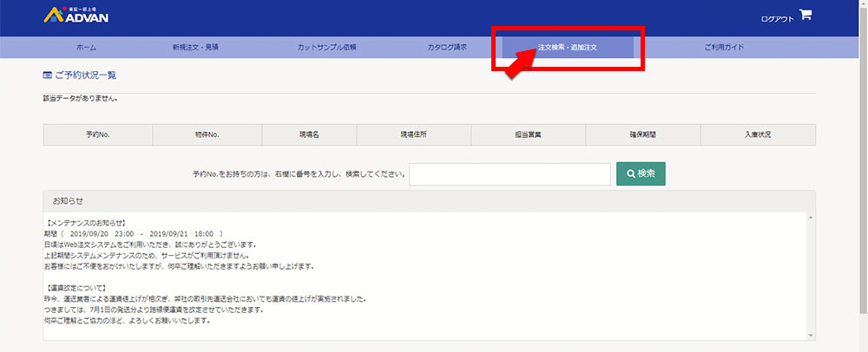Open the shopping cart icon
This screenshot has width=868, height=352.
(x=806, y=15)
